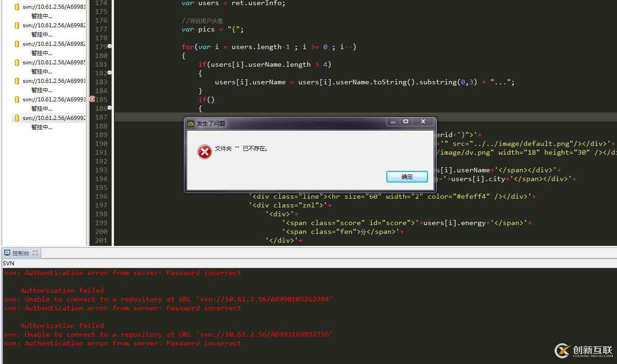Click line number 181 in the gutter
This screenshot has height=364, width=617.
[101, 64]
